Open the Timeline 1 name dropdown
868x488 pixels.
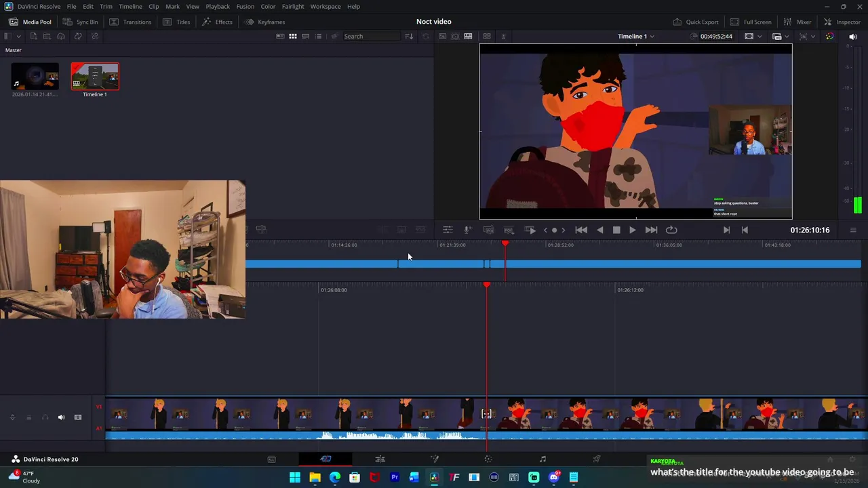(x=636, y=36)
